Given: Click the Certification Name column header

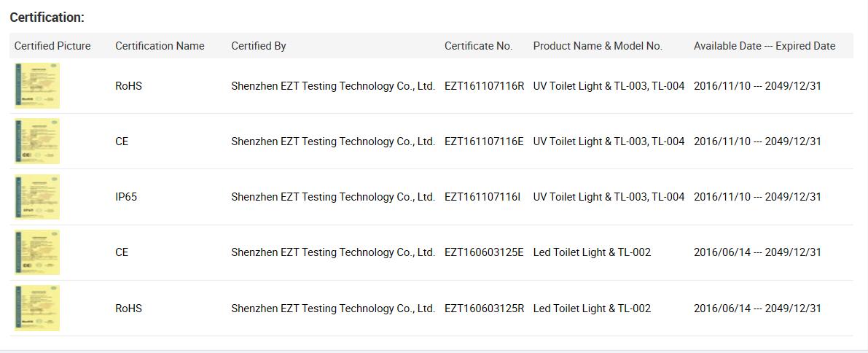Looking at the screenshot, I should [160, 46].
